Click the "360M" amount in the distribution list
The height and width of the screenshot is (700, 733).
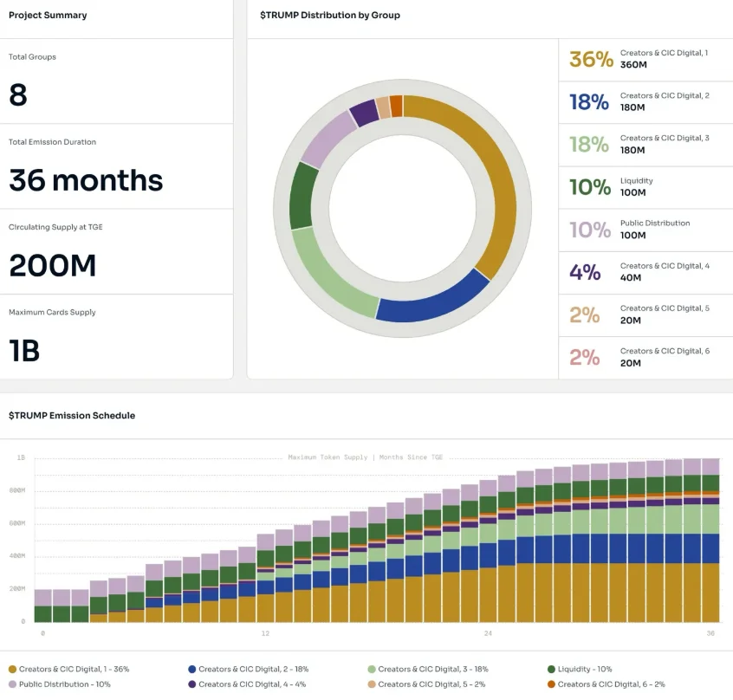(633, 64)
